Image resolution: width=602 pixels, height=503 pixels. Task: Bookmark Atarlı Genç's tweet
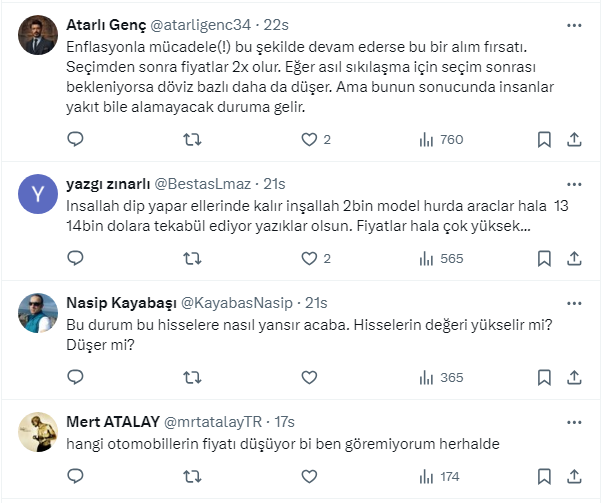coord(543,139)
